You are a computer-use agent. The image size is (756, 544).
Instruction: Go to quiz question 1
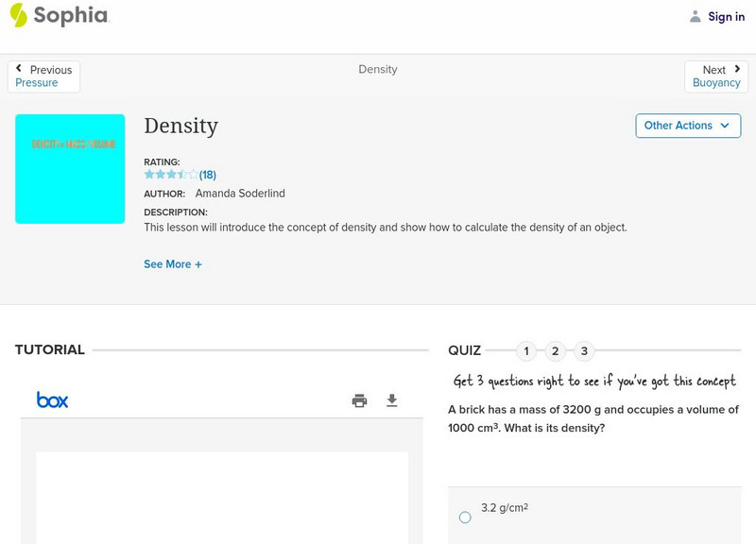tap(526, 351)
